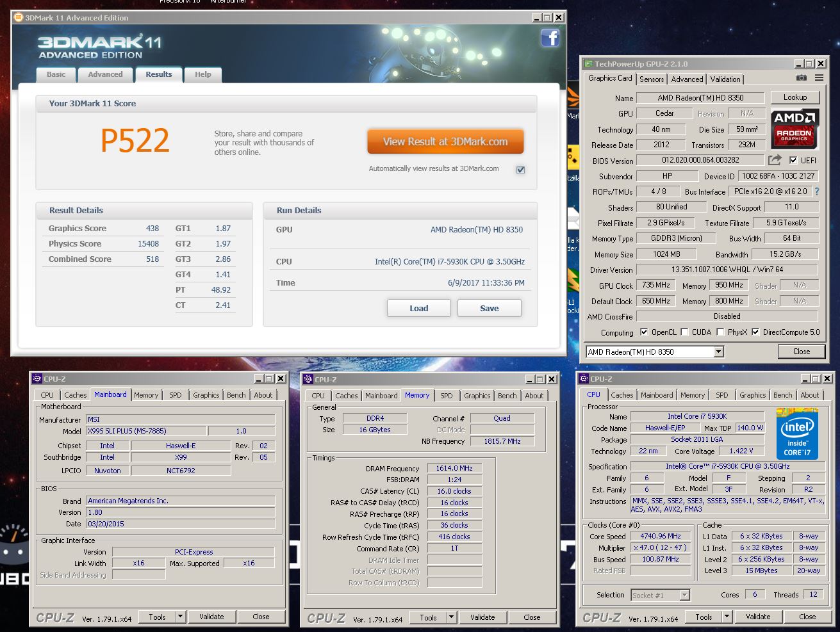Image resolution: width=840 pixels, height=632 pixels.
Task: Toggle the CUDA computing checkbox
Action: [x=684, y=332]
